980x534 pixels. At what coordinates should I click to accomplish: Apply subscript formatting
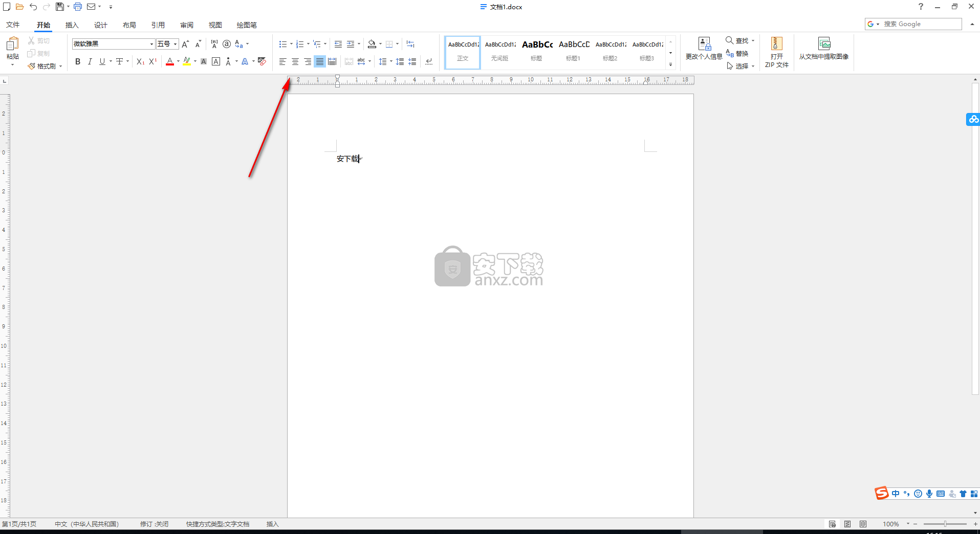tap(140, 61)
